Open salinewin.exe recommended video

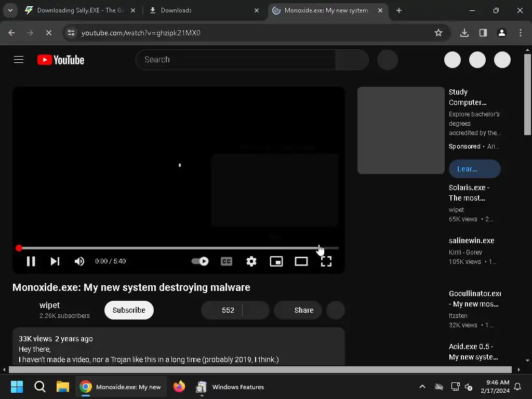471,241
